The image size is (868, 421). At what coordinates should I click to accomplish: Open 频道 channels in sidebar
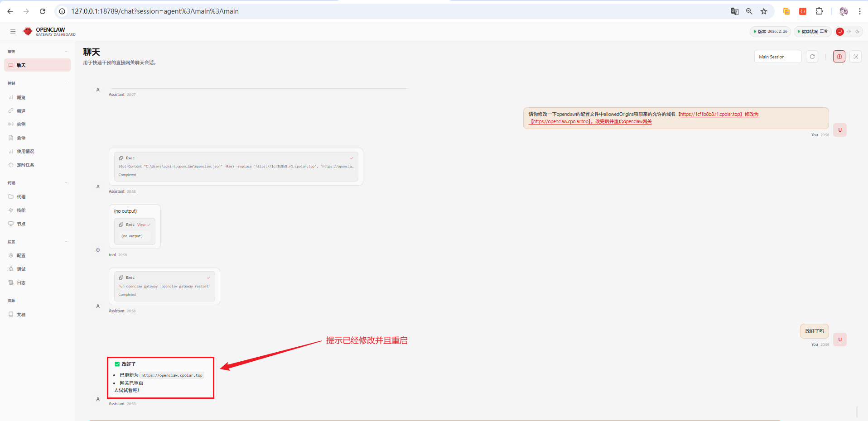coord(21,111)
